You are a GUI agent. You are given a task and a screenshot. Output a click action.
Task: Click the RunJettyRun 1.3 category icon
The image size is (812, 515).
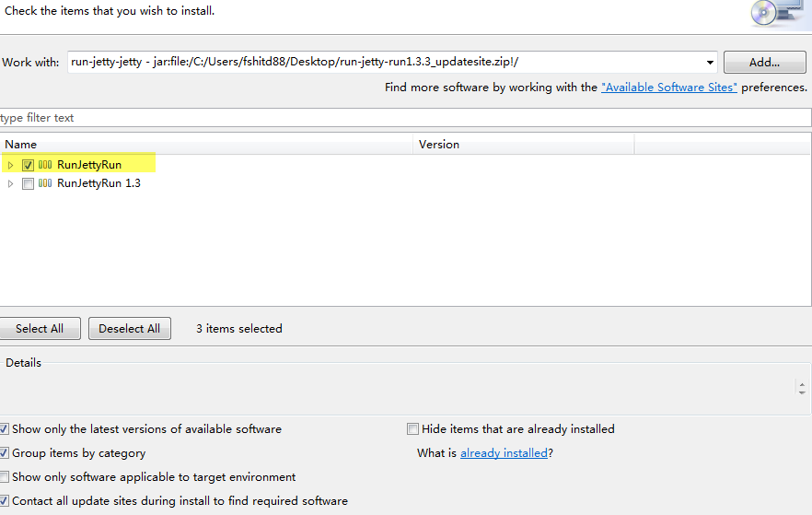(x=45, y=183)
